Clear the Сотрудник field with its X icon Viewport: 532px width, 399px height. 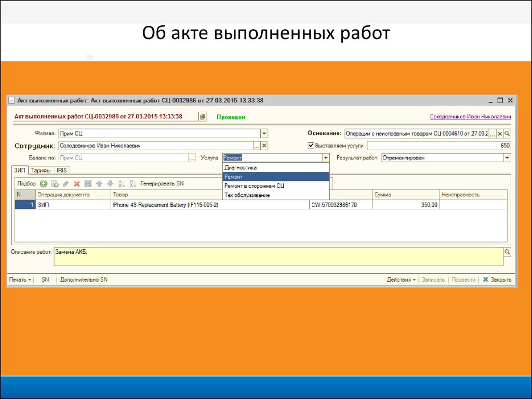[x=264, y=145]
